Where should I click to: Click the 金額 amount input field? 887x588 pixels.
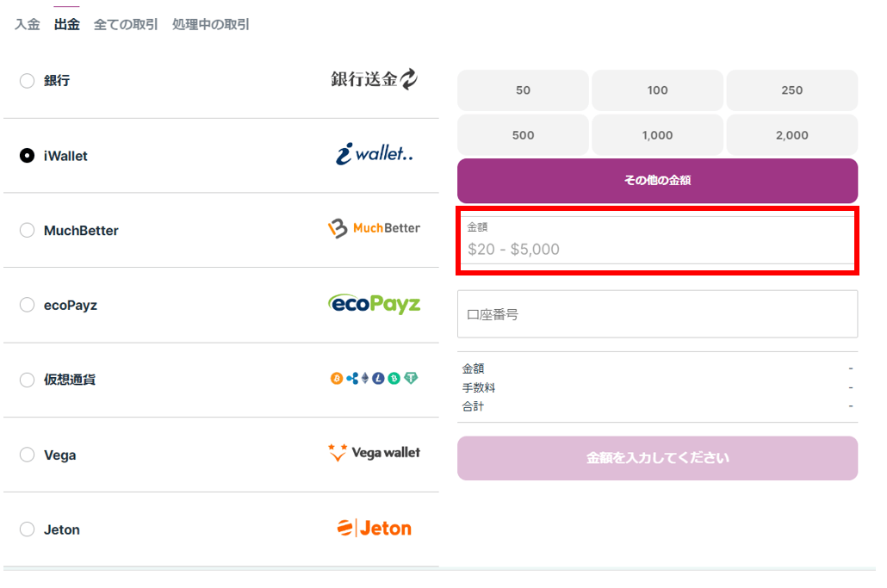click(657, 240)
